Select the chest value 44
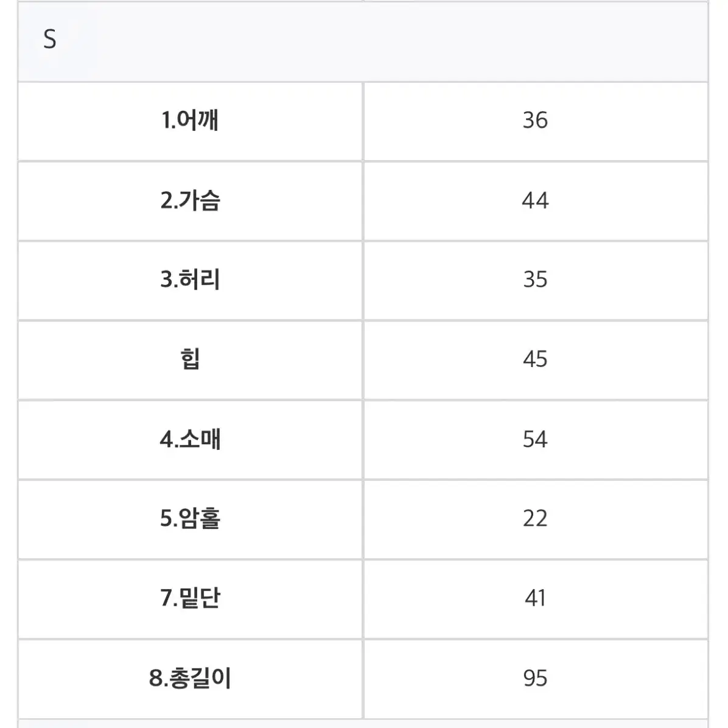 [536, 201]
